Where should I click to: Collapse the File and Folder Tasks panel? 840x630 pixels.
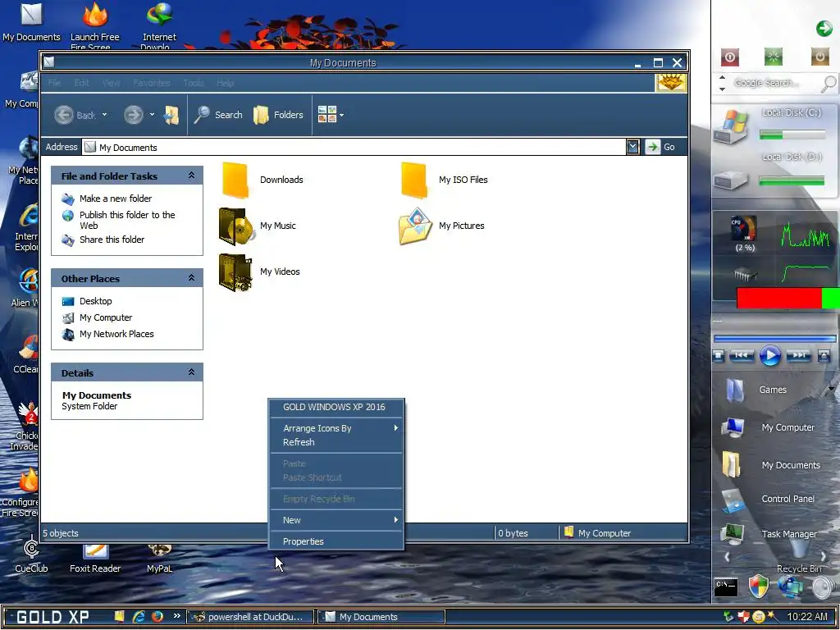click(191, 176)
